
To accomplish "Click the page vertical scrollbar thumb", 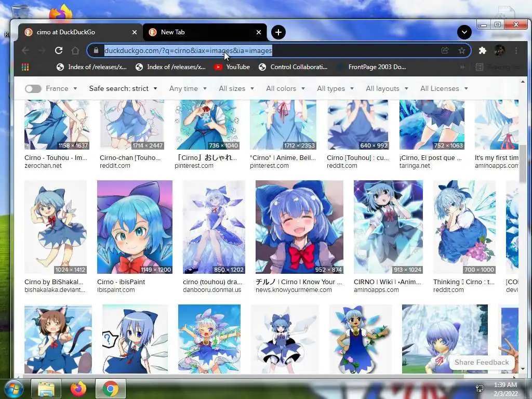I will click(x=523, y=164).
